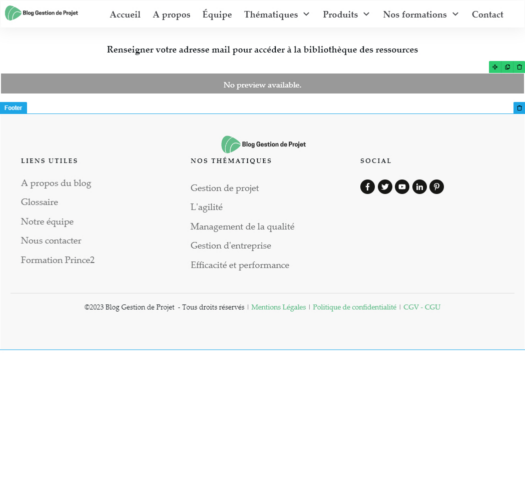This screenshot has height=500, width=525.
Task: Click the header Blog Gestion de Projet logo
Action: [42, 13]
